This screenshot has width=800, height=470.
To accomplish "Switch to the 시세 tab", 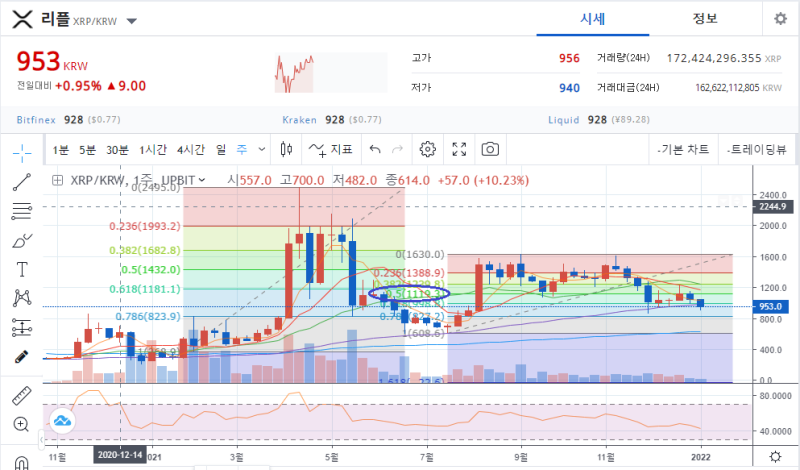I will (592, 19).
